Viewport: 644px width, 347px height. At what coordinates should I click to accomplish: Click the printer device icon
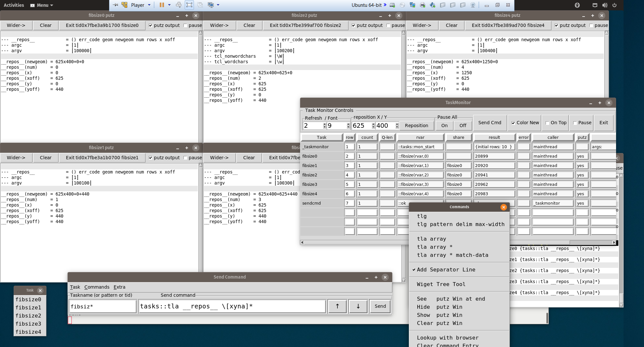[423, 5]
